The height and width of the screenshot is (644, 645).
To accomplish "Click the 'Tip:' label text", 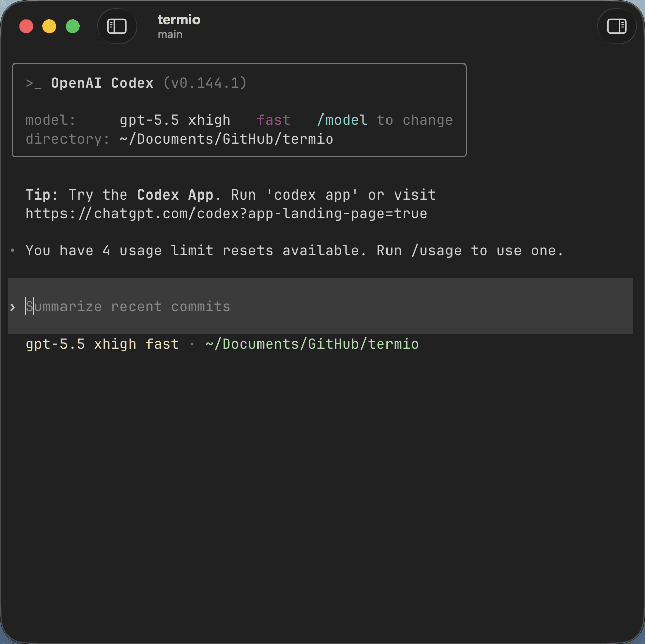I will click(x=42, y=195).
